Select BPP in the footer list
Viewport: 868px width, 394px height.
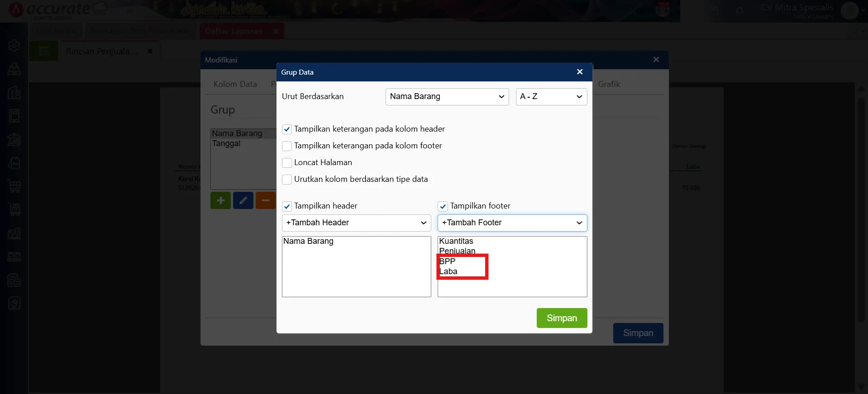coord(448,261)
